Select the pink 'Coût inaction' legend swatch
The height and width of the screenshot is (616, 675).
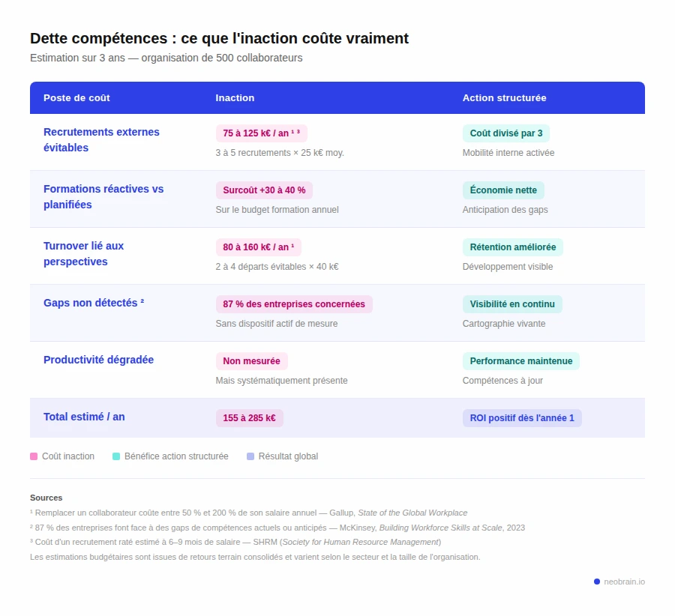(33, 456)
